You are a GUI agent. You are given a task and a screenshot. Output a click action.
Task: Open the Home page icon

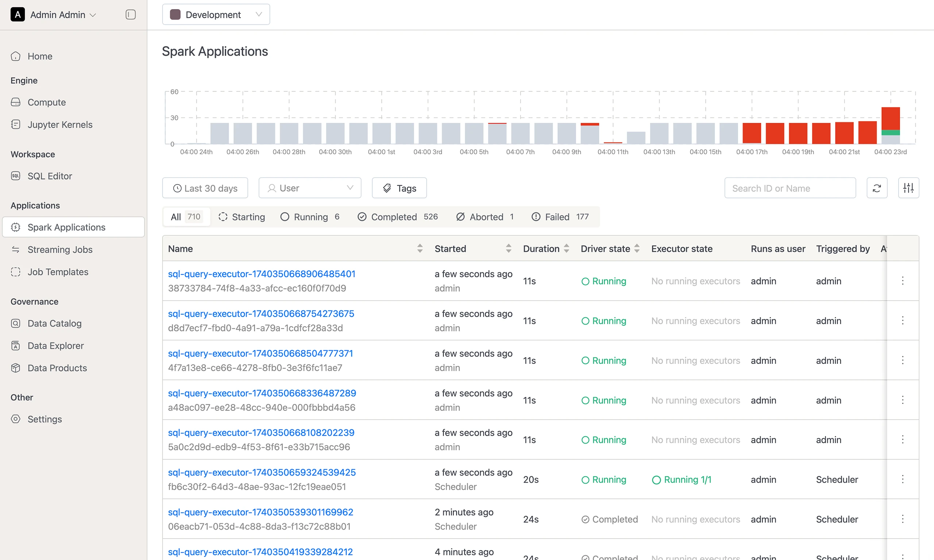[15, 56]
